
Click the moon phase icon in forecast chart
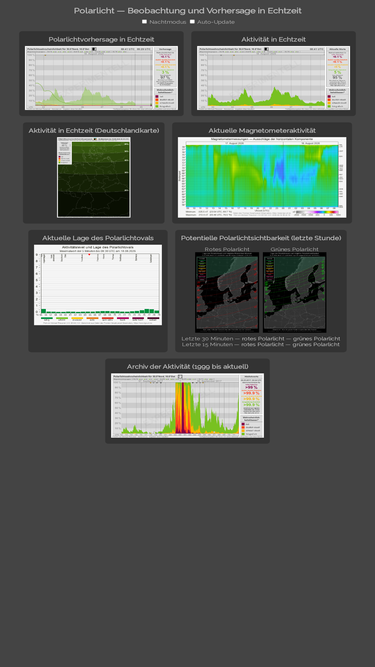point(94,49)
